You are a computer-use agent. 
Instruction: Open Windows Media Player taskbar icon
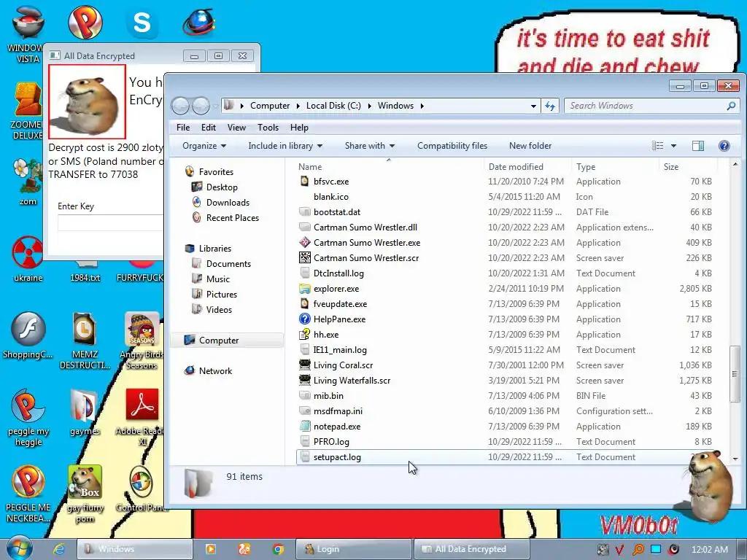point(210,549)
